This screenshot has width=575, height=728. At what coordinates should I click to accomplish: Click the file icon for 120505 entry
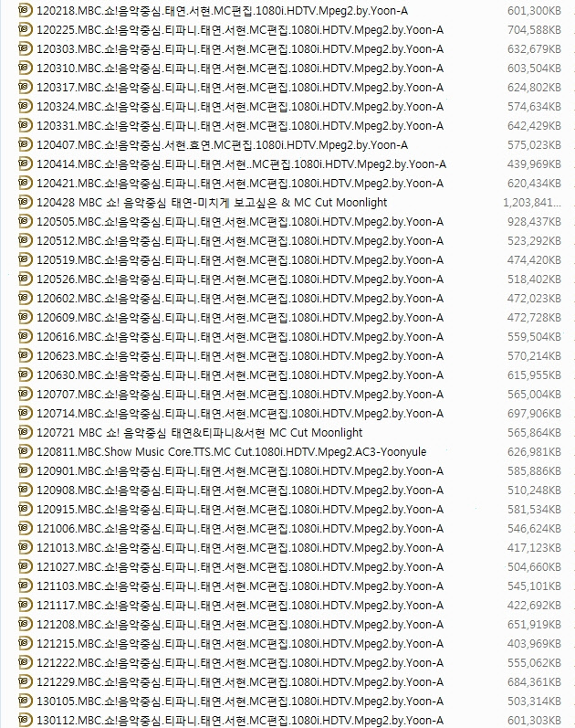(x=26, y=221)
